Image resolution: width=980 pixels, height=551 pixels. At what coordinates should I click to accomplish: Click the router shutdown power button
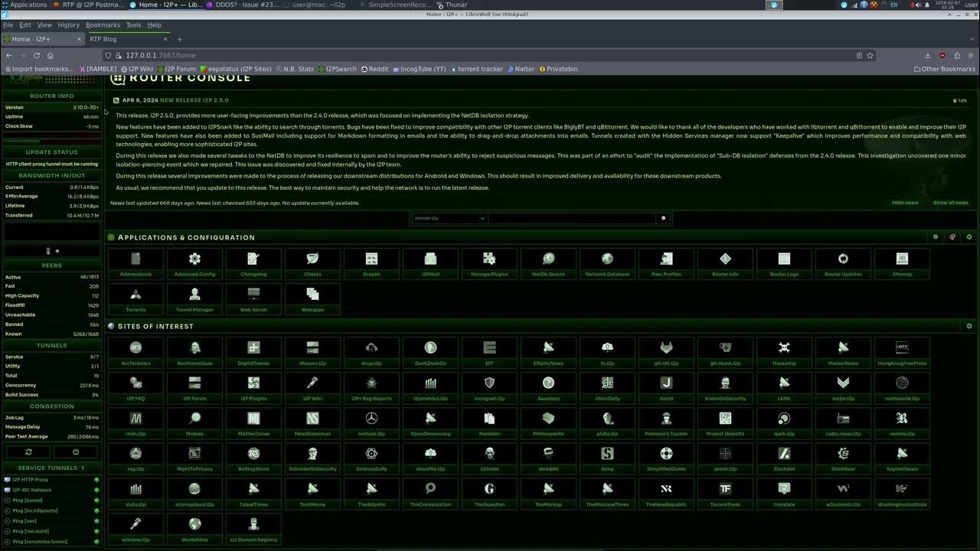click(75, 452)
